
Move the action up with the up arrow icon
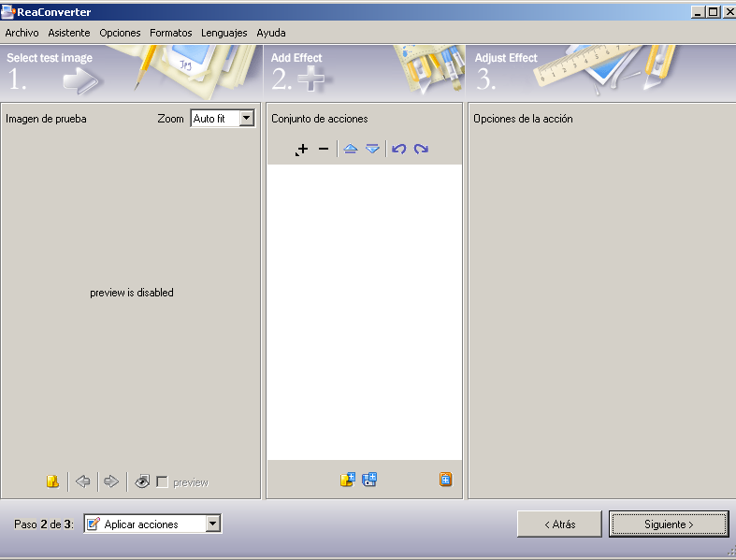pos(350,150)
